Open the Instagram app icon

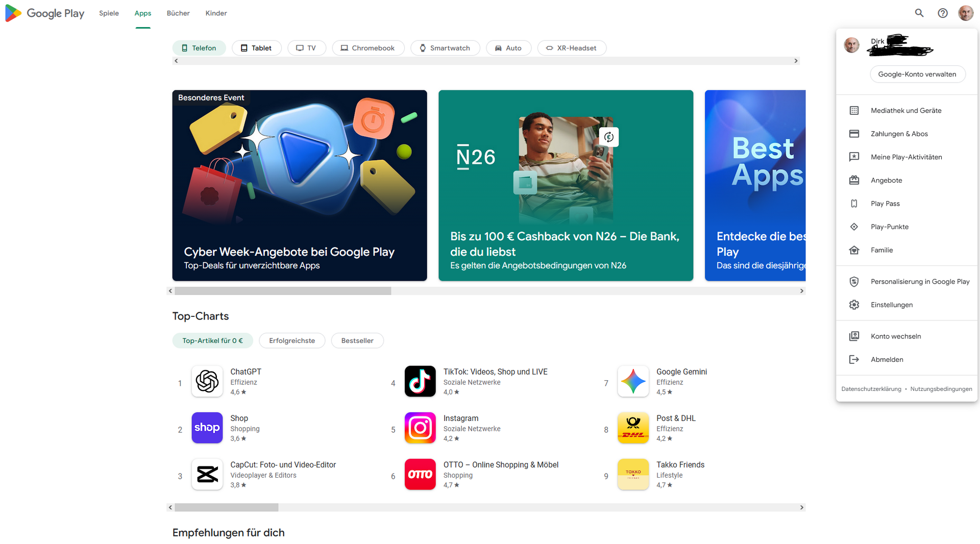[420, 428]
